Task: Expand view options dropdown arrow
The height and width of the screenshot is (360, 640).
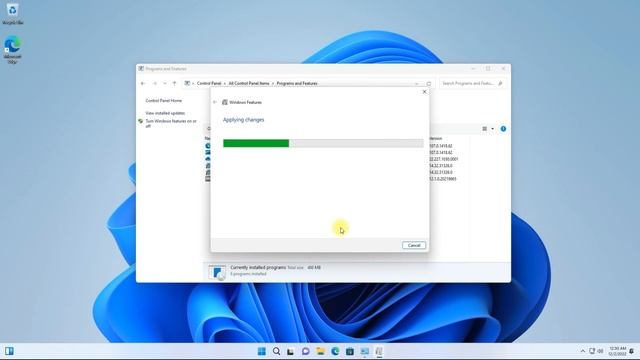Action: click(x=493, y=129)
